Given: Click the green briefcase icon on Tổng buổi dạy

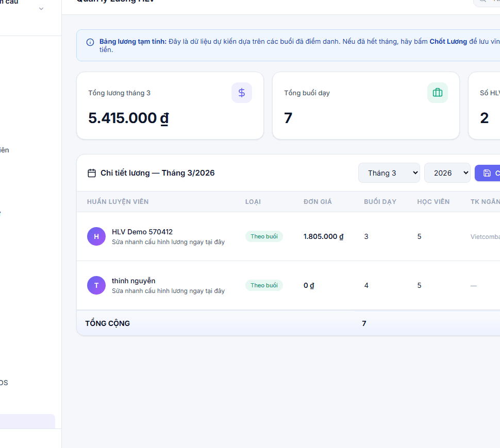Looking at the screenshot, I should (x=438, y=93).
